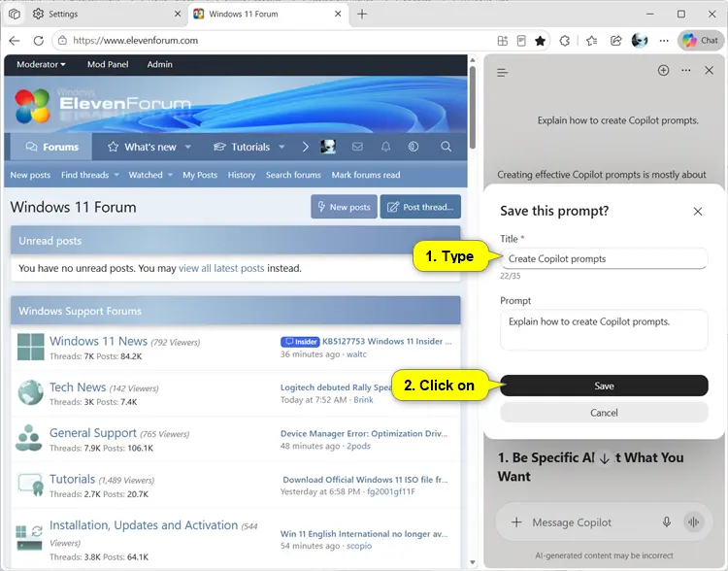The width and height of the screenshot is (728, 571).
Task: Open the Moderator dropdown menu
Action: (x=41, y=65)
